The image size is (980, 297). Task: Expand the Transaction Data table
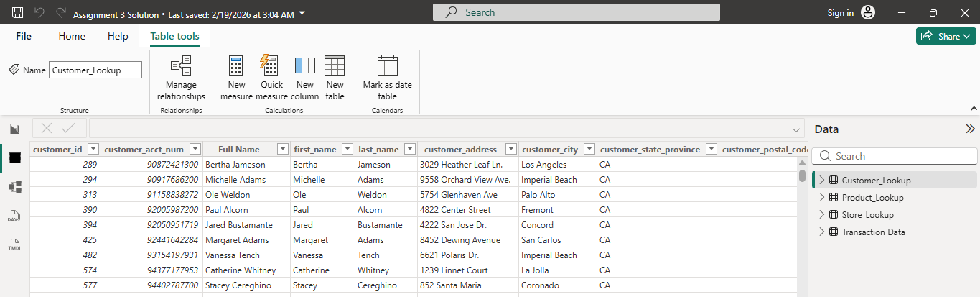[x=822, y=232]
